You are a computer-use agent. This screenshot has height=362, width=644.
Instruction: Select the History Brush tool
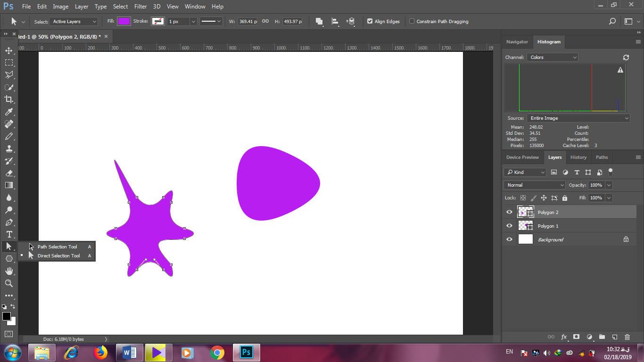[9, 161]
